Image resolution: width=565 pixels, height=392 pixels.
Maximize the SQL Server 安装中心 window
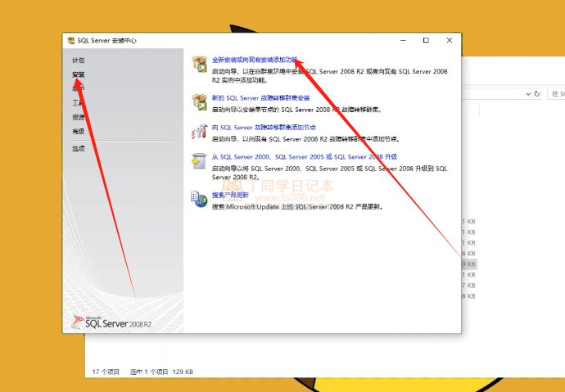coord(426,40)
